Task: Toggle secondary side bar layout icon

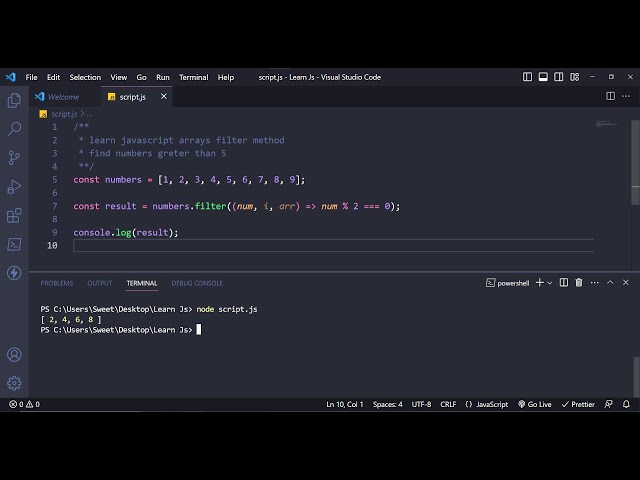Action: pyautogui.click(x=559, y=77)
